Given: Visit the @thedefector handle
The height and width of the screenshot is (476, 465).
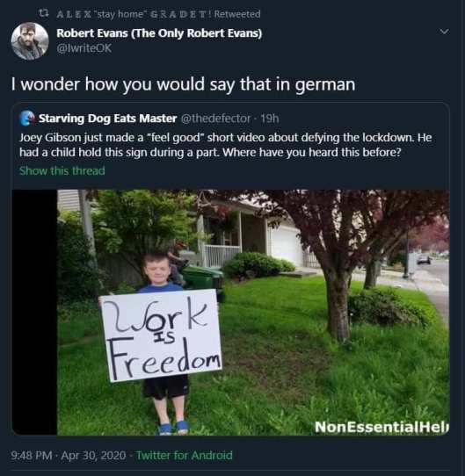Looking at the screenshot, I should pos(215,119).
